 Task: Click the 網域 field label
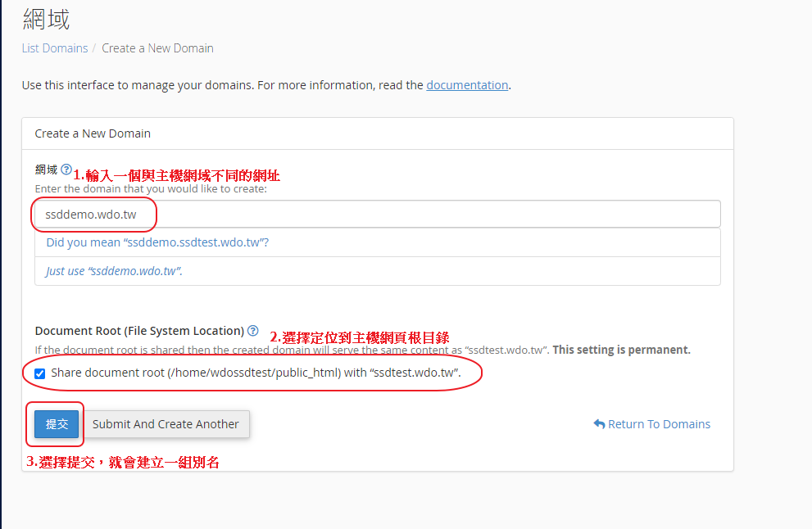click(x=46, y=170)
